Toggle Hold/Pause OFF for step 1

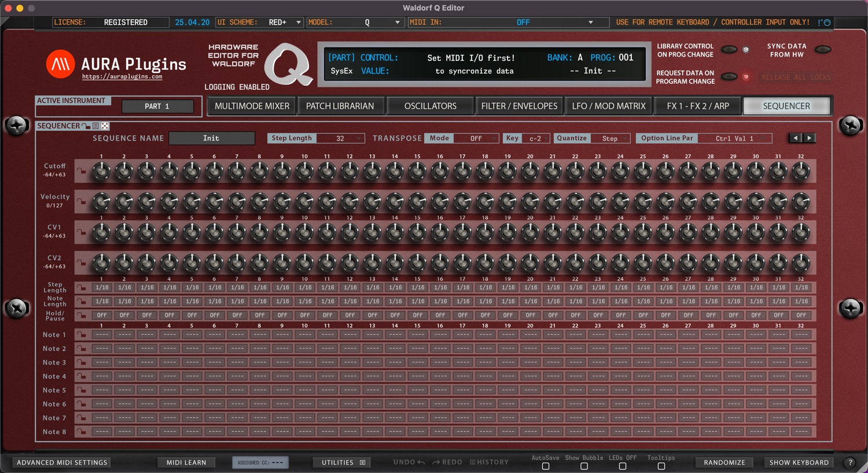[x=102, y=315]
